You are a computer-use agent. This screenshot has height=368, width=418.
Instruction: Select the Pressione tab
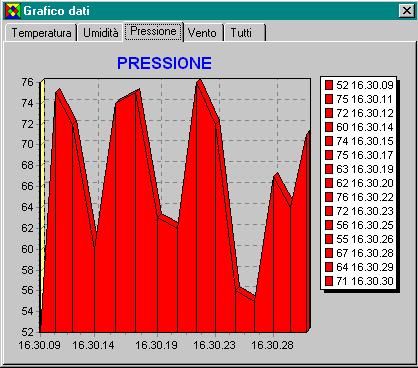[153, 31]
